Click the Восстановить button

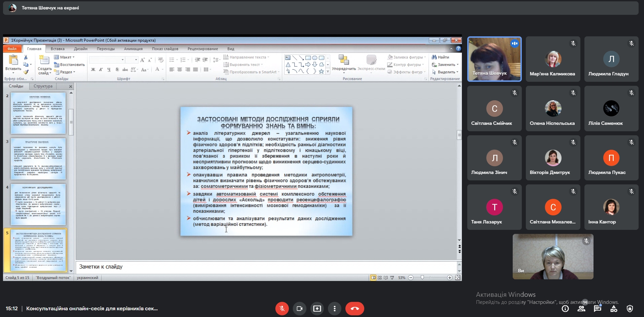pyautogui.click(x=72, y=65)
